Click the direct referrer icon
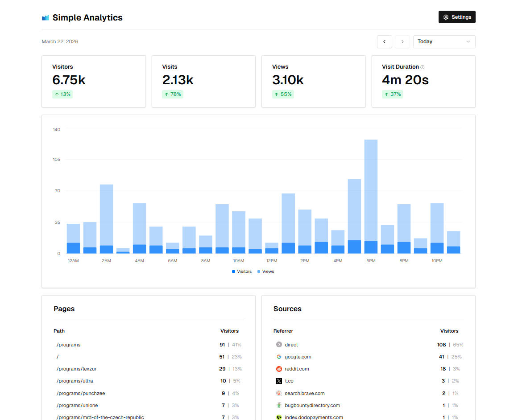Image resolution: width=518 pixels, height=420 pixels. coord(279,344)
